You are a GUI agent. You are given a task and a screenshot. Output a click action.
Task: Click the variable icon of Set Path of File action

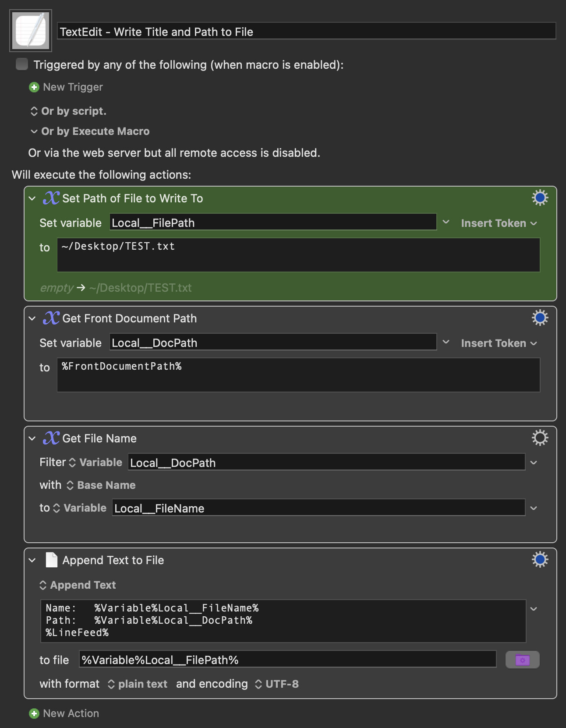coord(51,198)
